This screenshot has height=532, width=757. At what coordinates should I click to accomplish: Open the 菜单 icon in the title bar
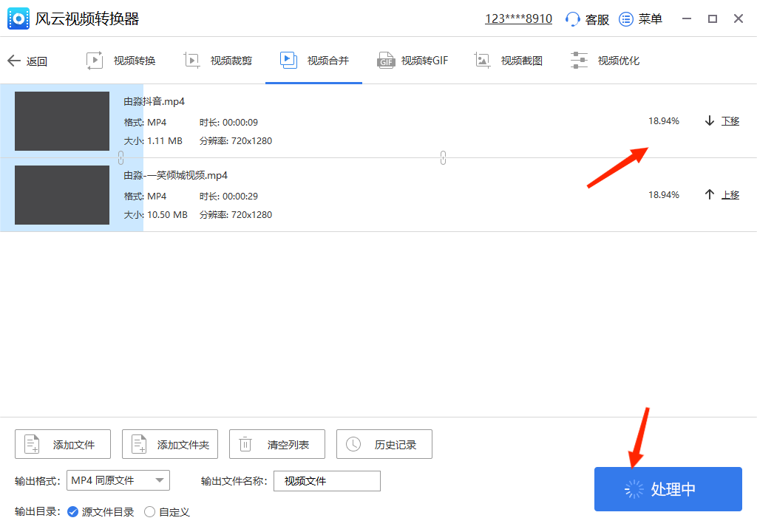pyautogui.click(x=625, y=18)
